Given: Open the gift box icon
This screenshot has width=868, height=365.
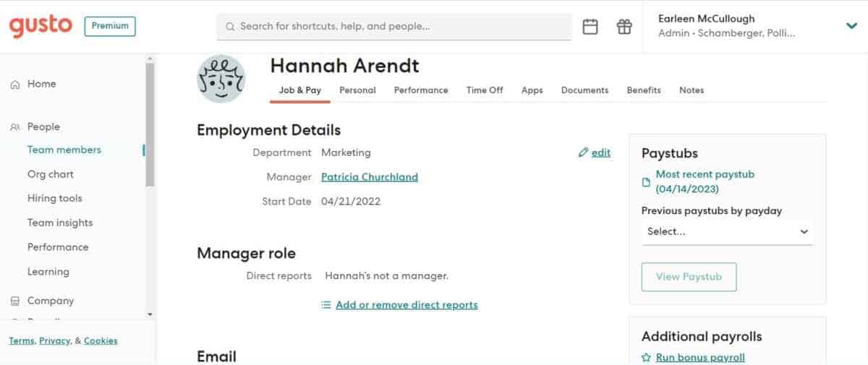Looking at the screenshot, I should tap(624, 27).
